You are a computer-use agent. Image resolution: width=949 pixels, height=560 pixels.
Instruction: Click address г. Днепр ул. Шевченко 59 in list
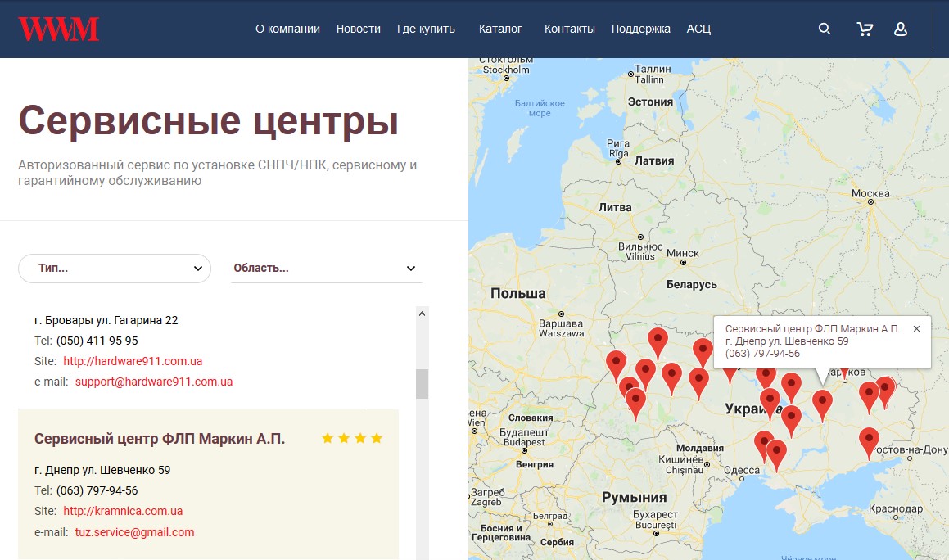pyautogui.click(x=102, y=470)
